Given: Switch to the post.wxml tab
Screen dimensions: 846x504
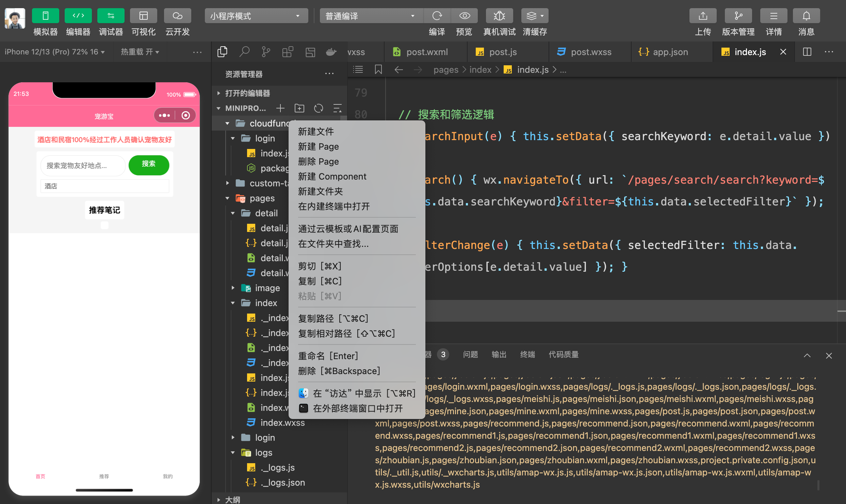Looking at the screenshot, I should [426, 52].
